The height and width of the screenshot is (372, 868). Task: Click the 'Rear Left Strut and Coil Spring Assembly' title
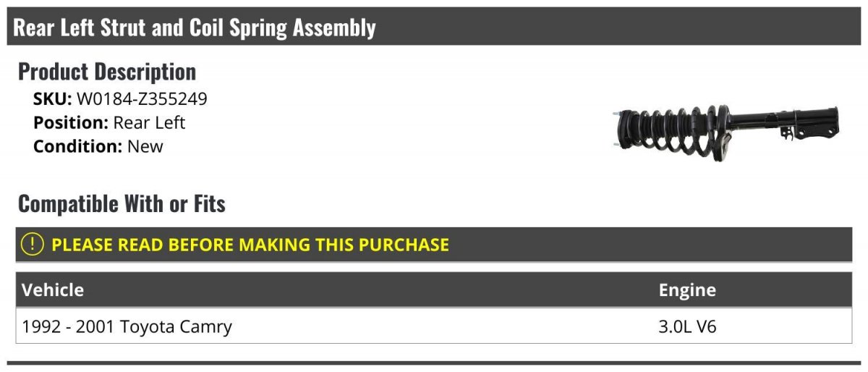195,28
